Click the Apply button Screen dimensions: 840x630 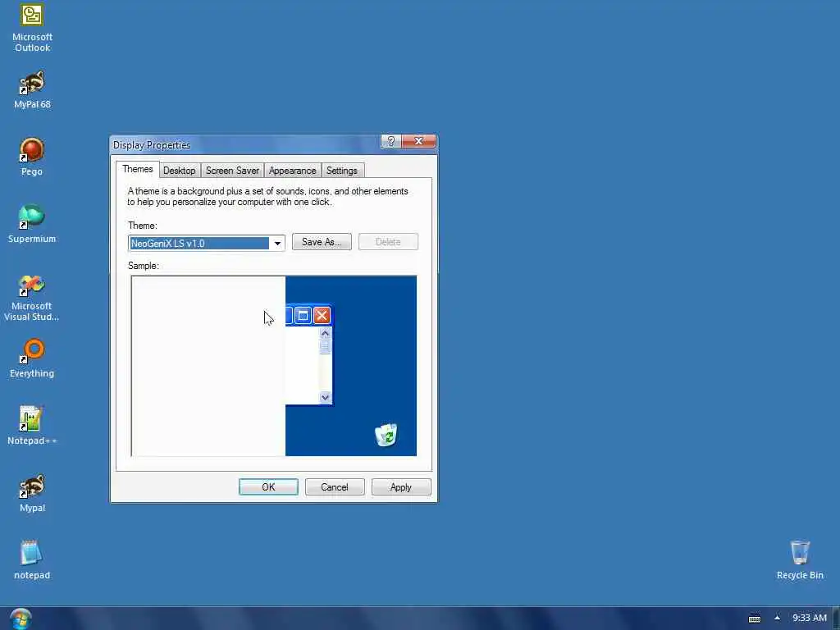[401, 487]
